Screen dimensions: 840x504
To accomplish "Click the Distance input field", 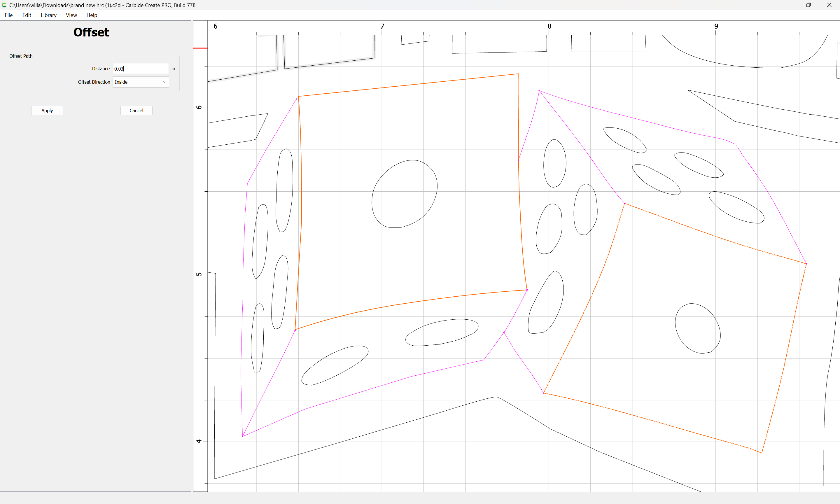I will (x=141, y=69).
